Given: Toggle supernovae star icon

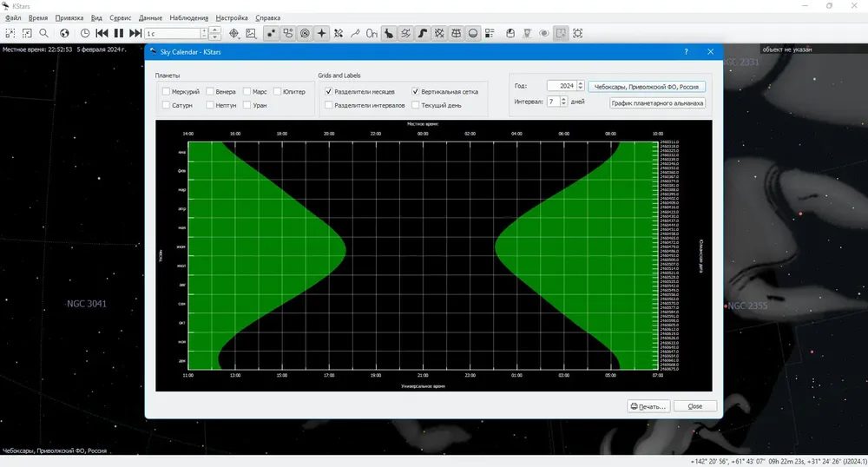Looking at the screenshot, I should (x=322, y=33).
